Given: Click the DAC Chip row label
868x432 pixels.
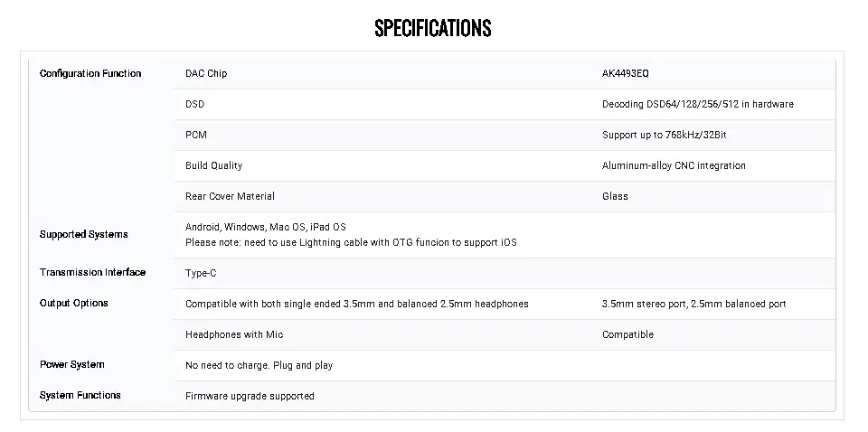Looking at the screenshot, I should tap(206, 73).
